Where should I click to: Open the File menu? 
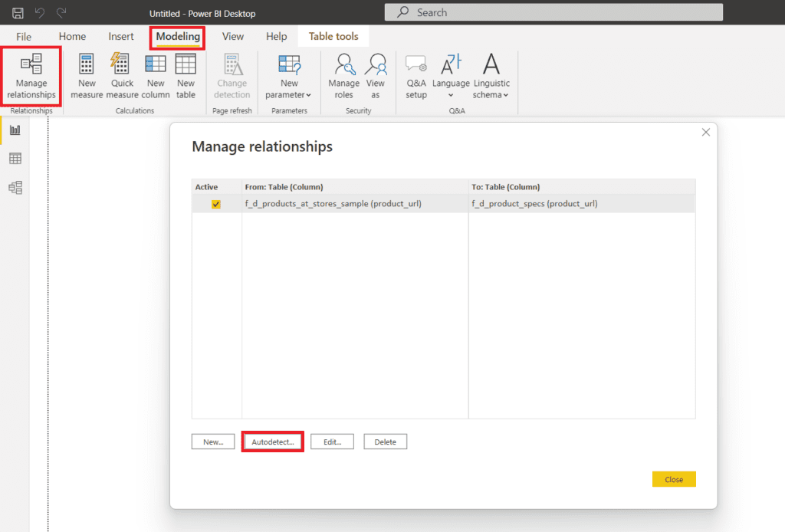click(x=24, y=37)
